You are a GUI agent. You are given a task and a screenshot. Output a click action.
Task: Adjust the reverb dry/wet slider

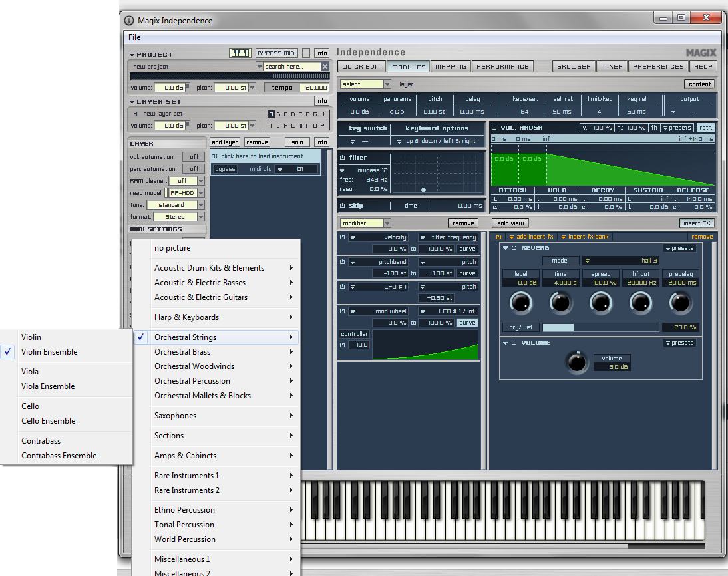601,327
